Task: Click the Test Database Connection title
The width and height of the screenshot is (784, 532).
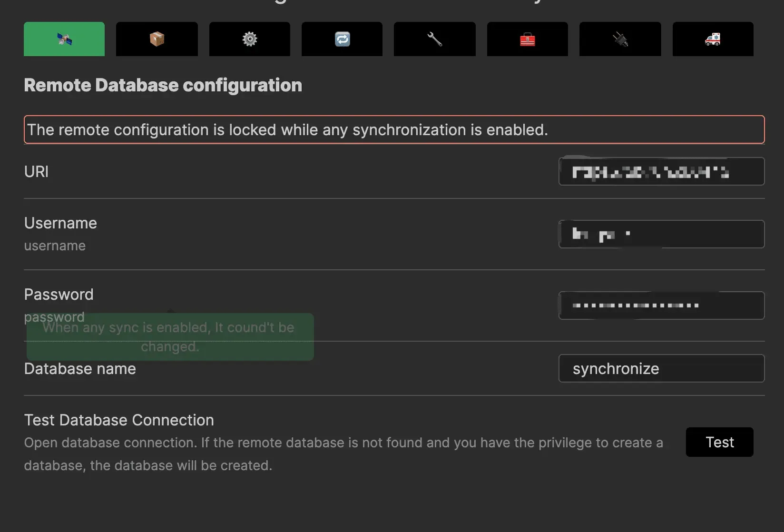Action: point(119,420)
